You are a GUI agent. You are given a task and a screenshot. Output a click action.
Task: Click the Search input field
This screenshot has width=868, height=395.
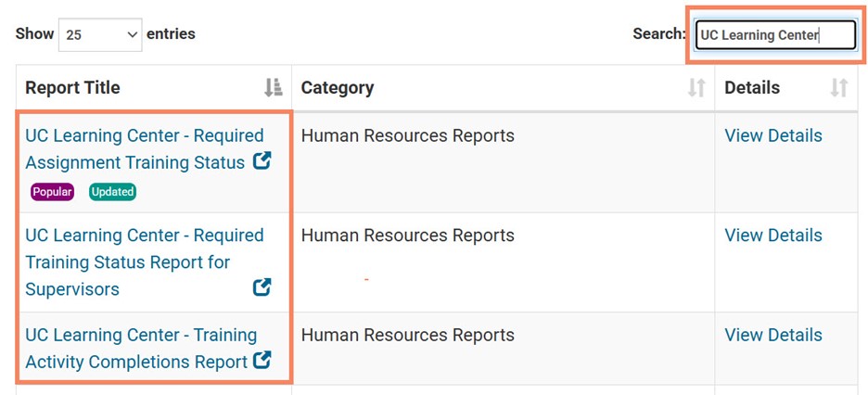coord(775,35)
